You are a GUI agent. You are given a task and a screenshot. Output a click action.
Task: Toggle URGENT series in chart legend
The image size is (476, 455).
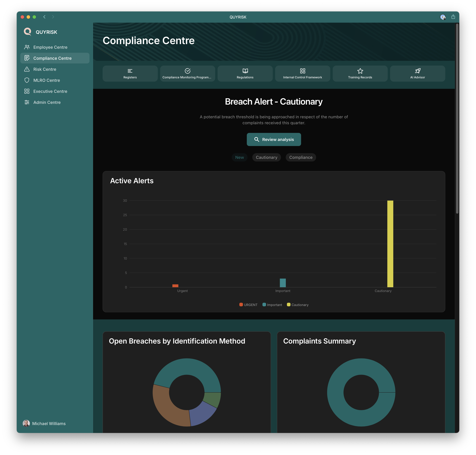[248, 305]
